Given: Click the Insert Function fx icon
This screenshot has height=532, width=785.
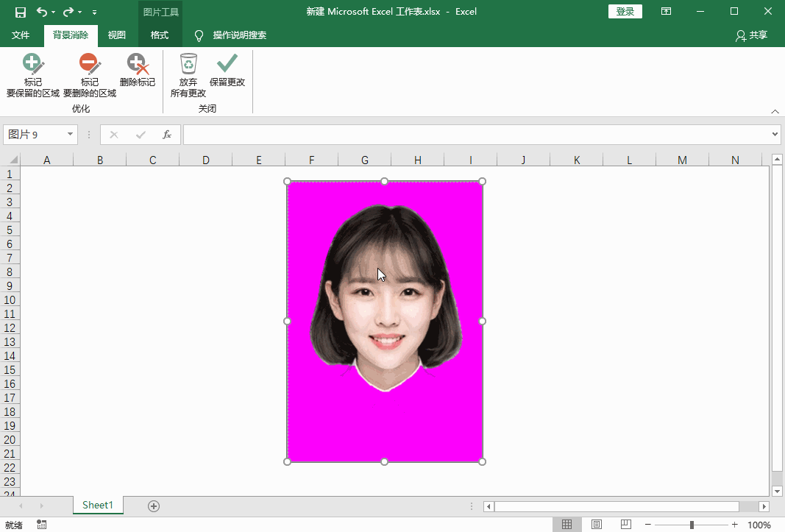Looking at the screenshot, I should pos(167,134).
